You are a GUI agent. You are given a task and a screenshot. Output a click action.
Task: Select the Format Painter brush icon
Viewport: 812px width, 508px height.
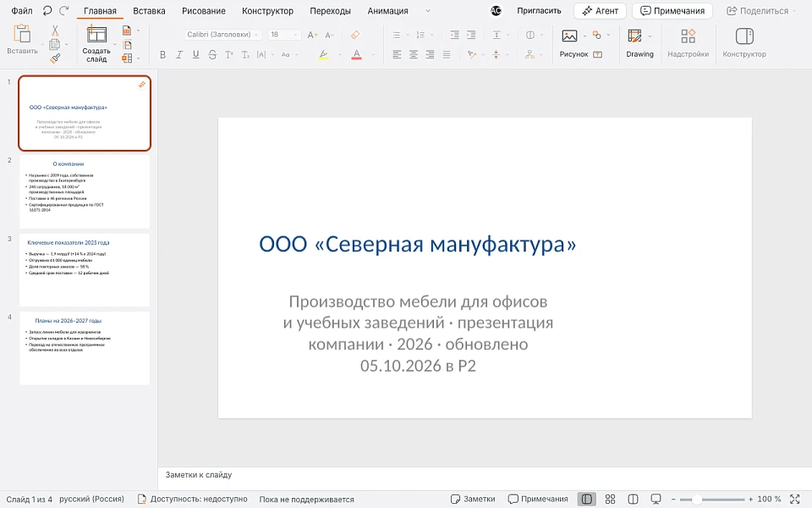(x=55, y=58)
